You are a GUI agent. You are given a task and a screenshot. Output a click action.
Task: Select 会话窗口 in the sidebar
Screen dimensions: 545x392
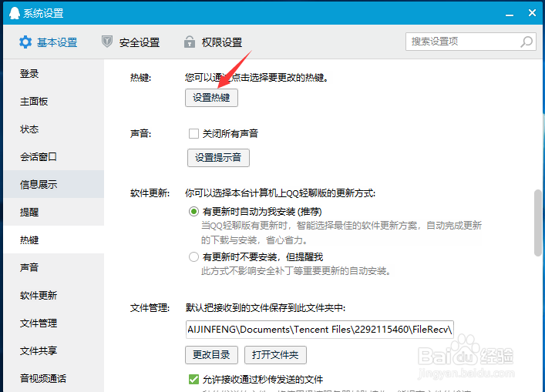tap(54, 157)
